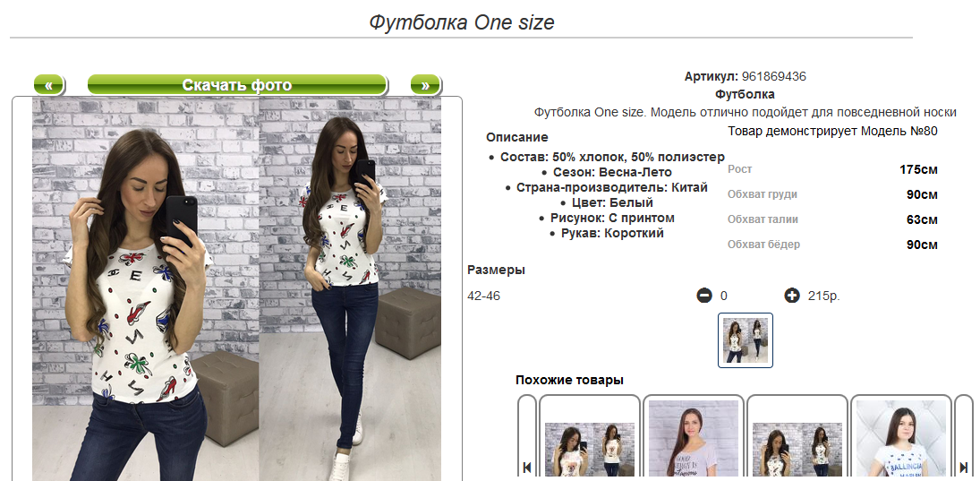Screen dimensions: 980x481
Task: Click the full-length model photo on the right
Action: pyautogui.click(x=350, y=289)
